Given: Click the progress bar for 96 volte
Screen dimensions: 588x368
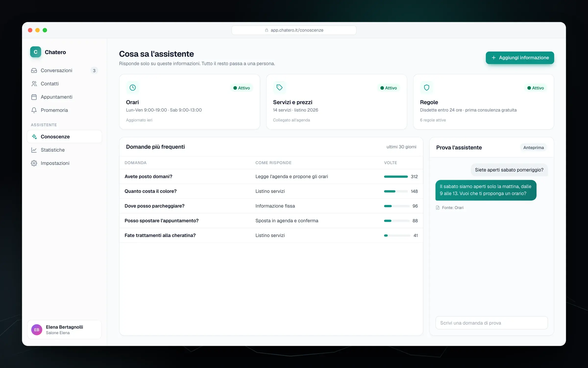Looking at the screenshot, I should [x=397, y=206].
